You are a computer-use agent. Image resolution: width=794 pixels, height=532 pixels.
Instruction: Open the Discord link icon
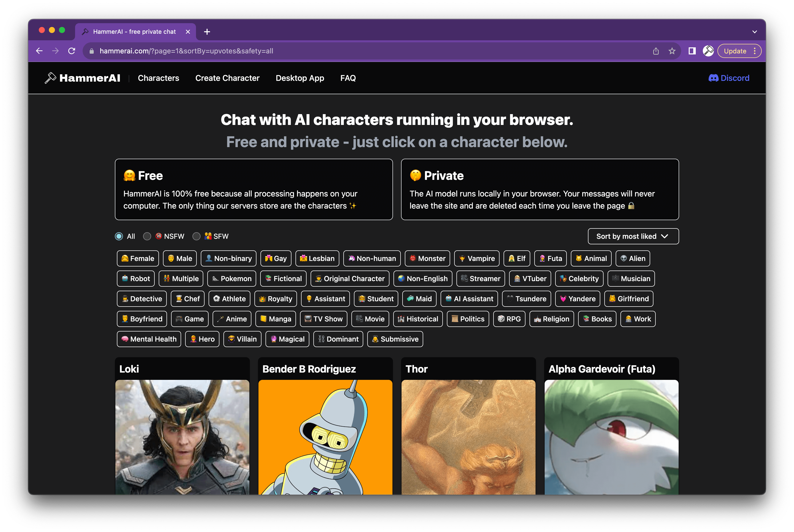[713, 78]
